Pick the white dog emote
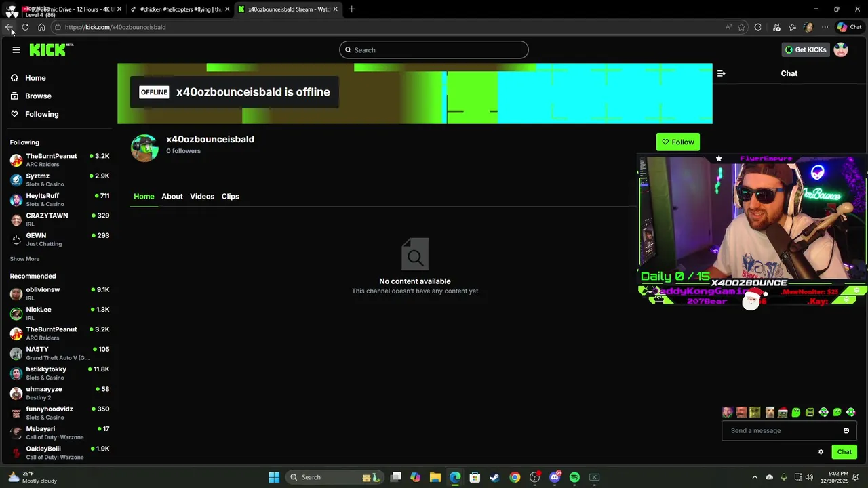The height and width of the screenshot is (488, 868). pyautogui.click(x=769, y=412)
